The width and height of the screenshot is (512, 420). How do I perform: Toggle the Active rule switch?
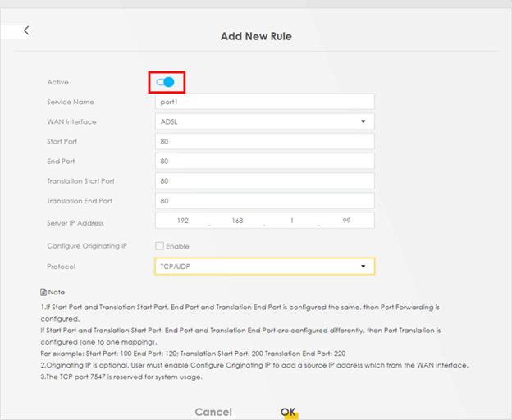click(165, 82)
